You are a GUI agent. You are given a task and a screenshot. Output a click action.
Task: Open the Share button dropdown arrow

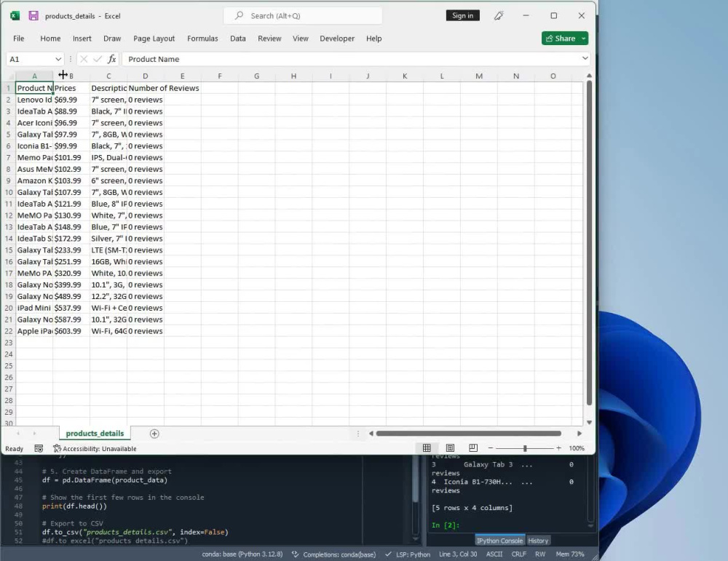[584, 39]
